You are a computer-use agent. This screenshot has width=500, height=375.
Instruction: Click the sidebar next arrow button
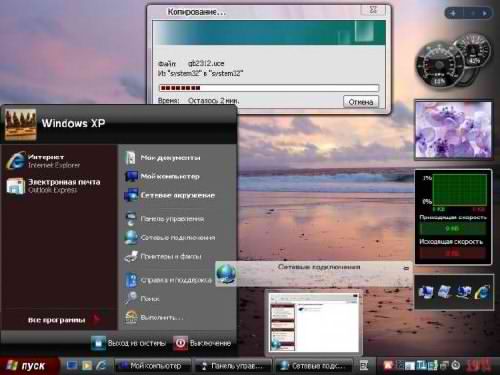[484, 13]
